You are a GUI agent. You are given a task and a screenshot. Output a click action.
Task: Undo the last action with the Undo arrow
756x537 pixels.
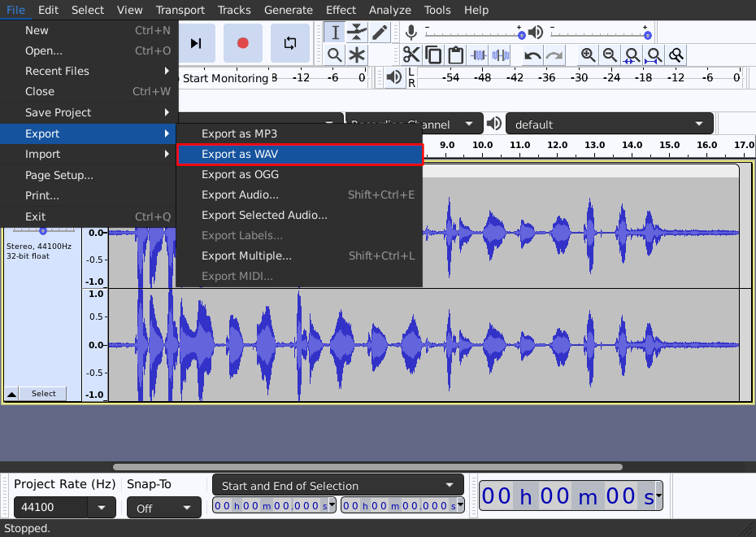[x=532, y=55]
